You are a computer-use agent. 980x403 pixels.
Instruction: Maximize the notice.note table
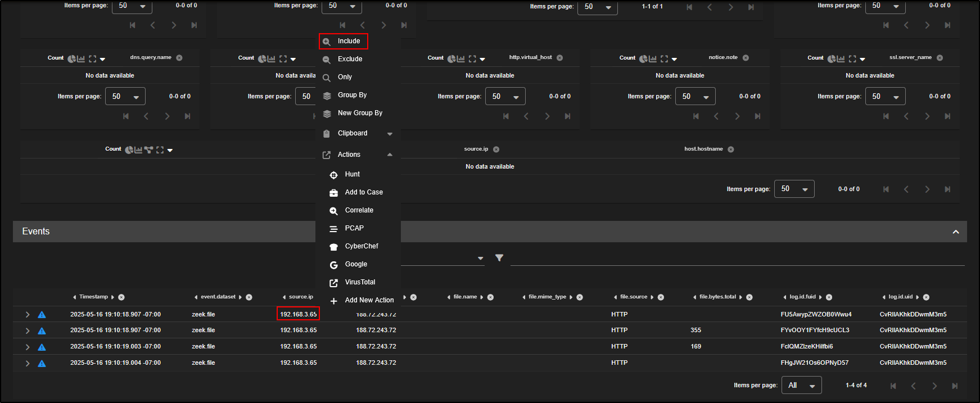tap(664, 58)
